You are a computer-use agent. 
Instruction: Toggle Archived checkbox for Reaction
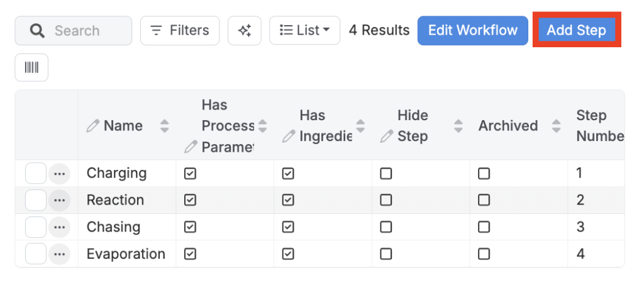point(484,201)
